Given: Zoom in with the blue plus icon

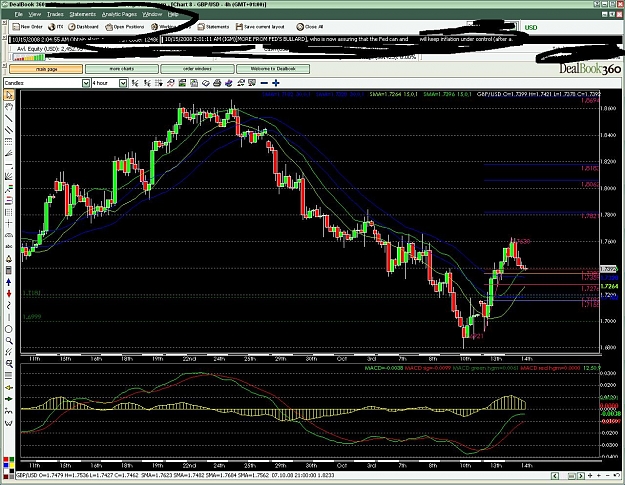Looking at the screenshot, I should tap(276, 83).
